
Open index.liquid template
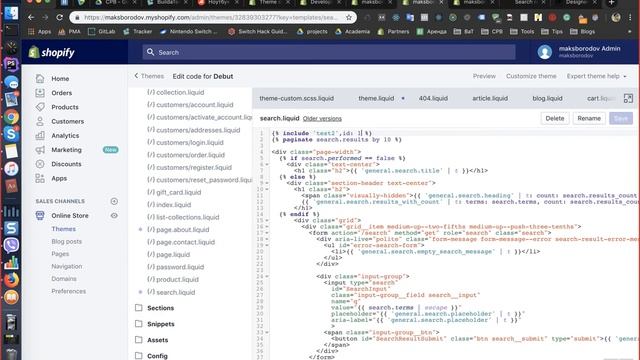[169, 205]
